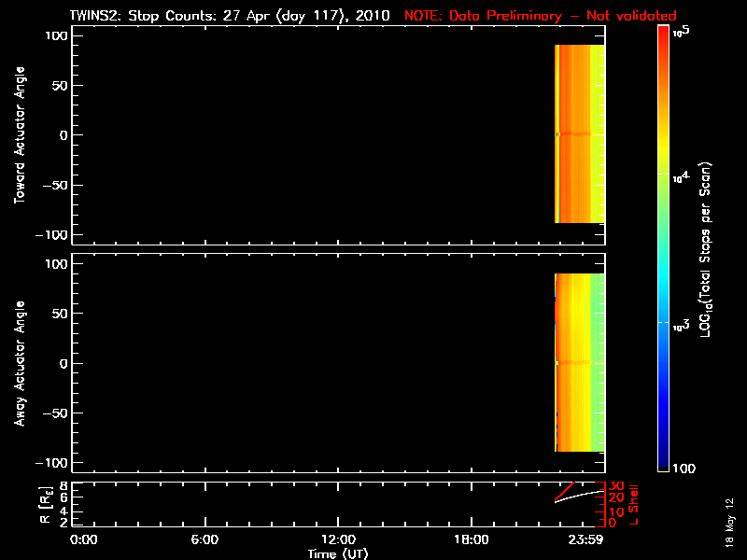Click the "100" tick of Away Actuator axis
This screenshot has height=560, width=747.
(x=56, y=264)
